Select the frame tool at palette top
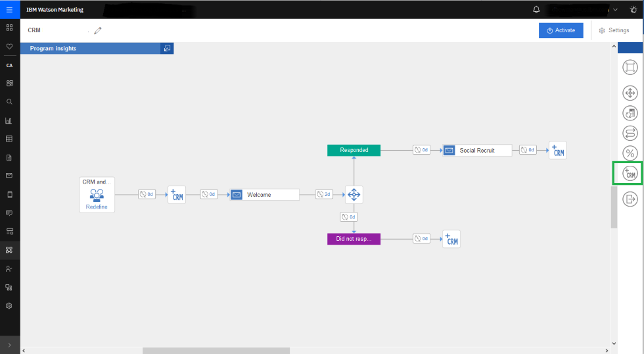 [630, 67]
